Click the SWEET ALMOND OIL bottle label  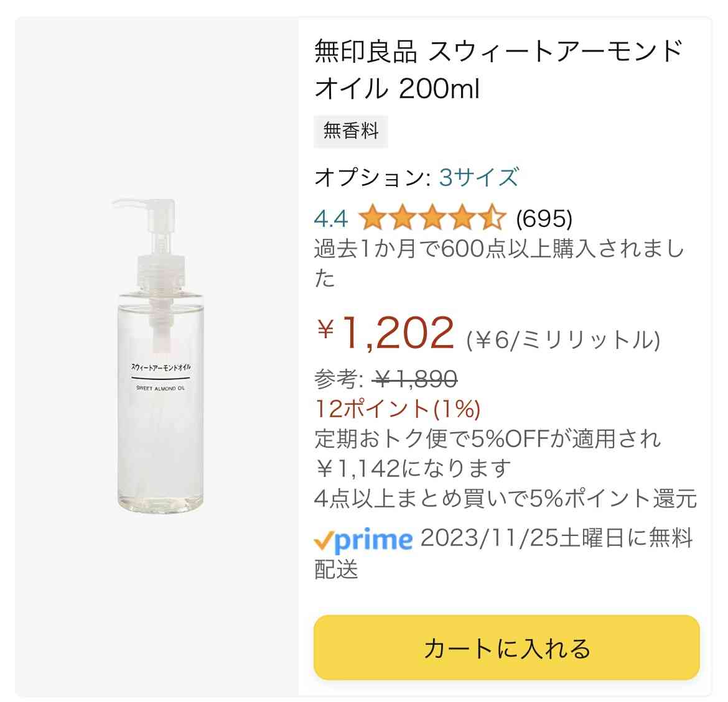click(160, 377)
